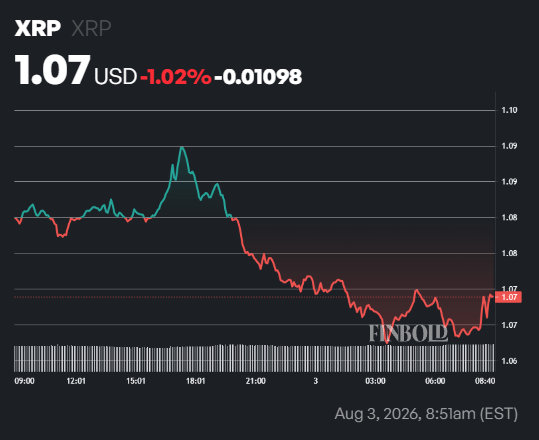This screenshot has width=539, height=440.
Task: Click the red -1.02% change value
Action: [176, 77]
